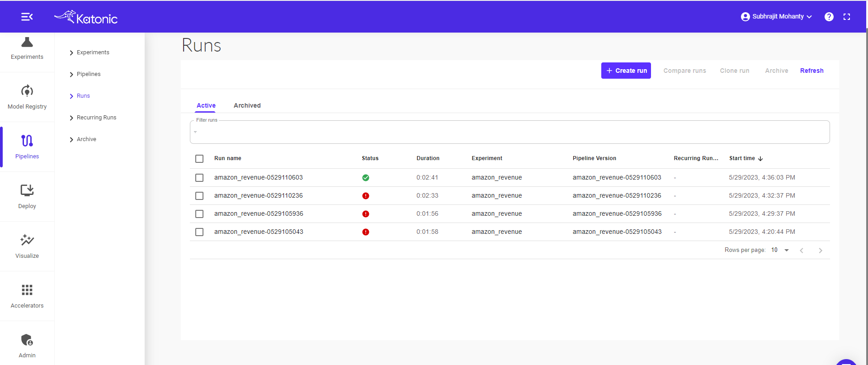The image size is (868, 365).
Task: Open the Admin shield icon
Action: [x=27, y=340]
